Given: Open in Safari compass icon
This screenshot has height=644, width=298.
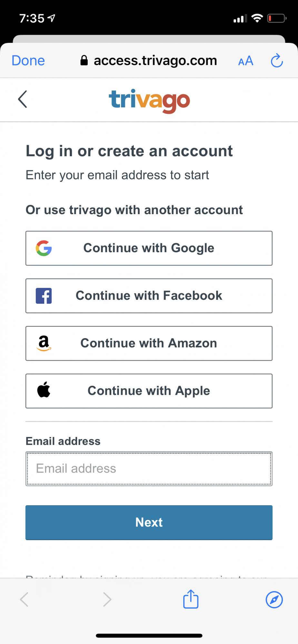Looking at the screenshot, I should (274, 599).
